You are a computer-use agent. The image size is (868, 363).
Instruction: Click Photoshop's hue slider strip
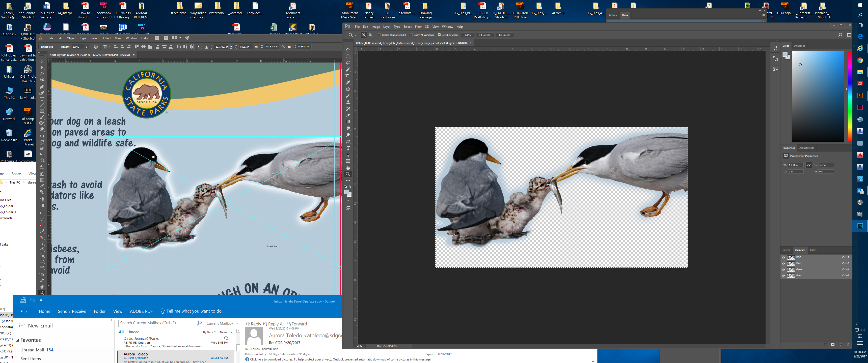click(x=850, y=97)
